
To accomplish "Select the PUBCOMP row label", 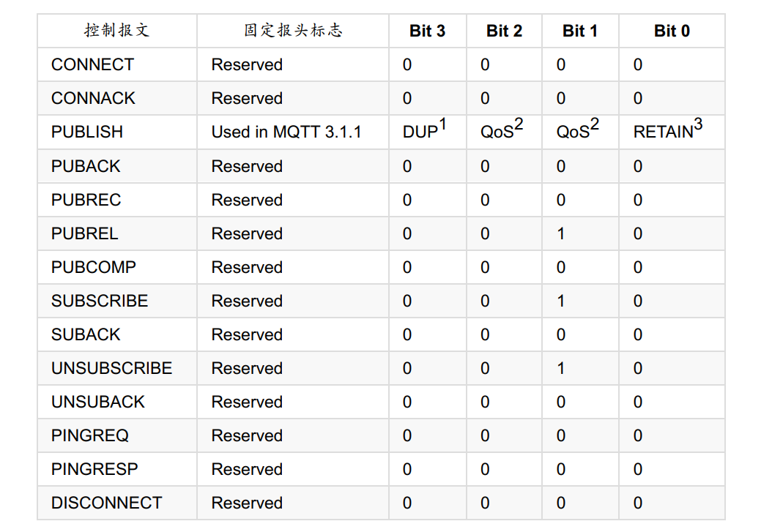I will click(94, 267).
